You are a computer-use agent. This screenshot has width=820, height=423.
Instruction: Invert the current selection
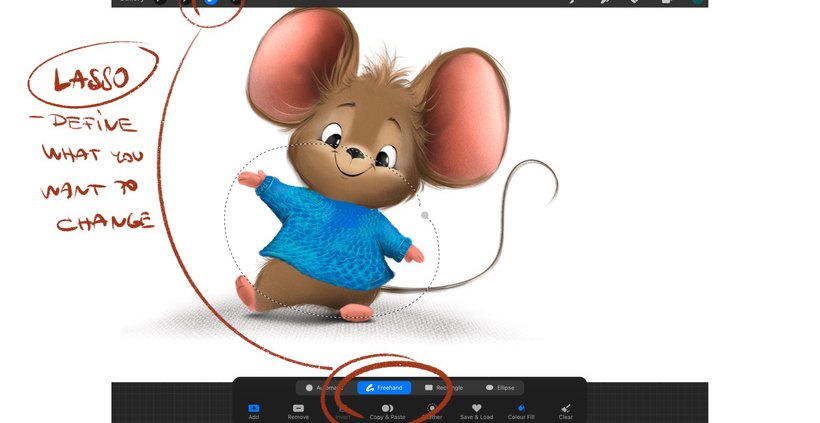[x=343, y=411]
